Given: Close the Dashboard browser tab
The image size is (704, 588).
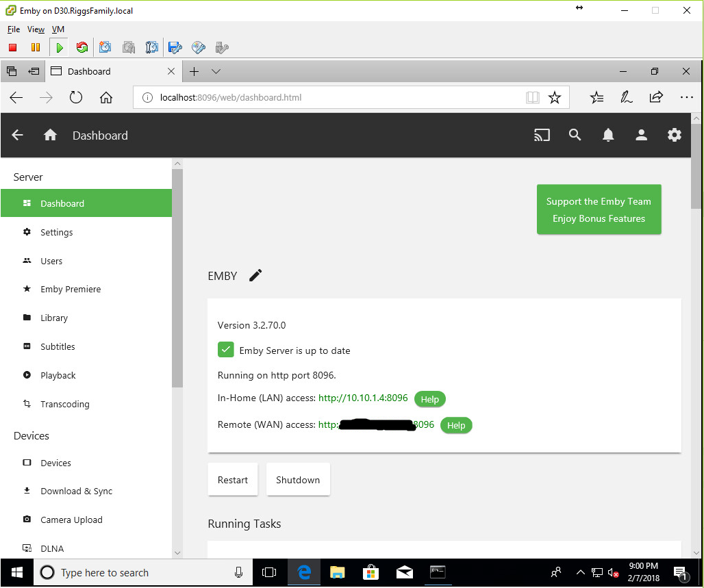Looking at the screenshot, I should coord(171,71).
